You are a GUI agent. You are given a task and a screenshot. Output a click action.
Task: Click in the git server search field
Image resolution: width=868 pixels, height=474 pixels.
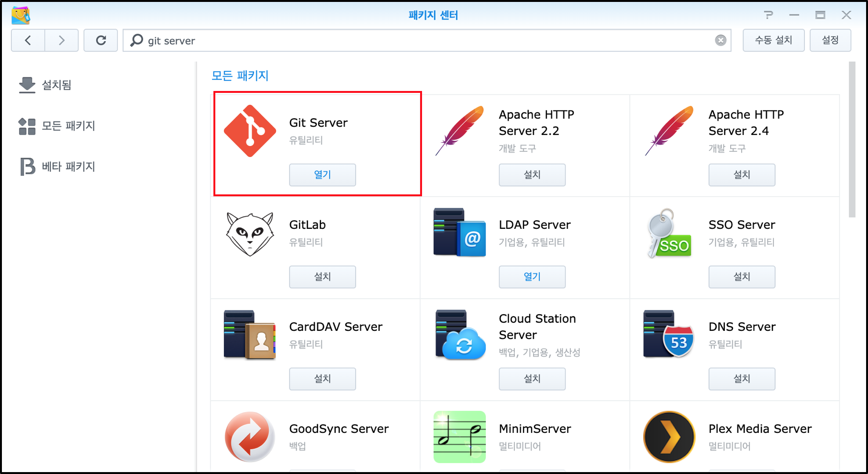(x=427, y=40)
